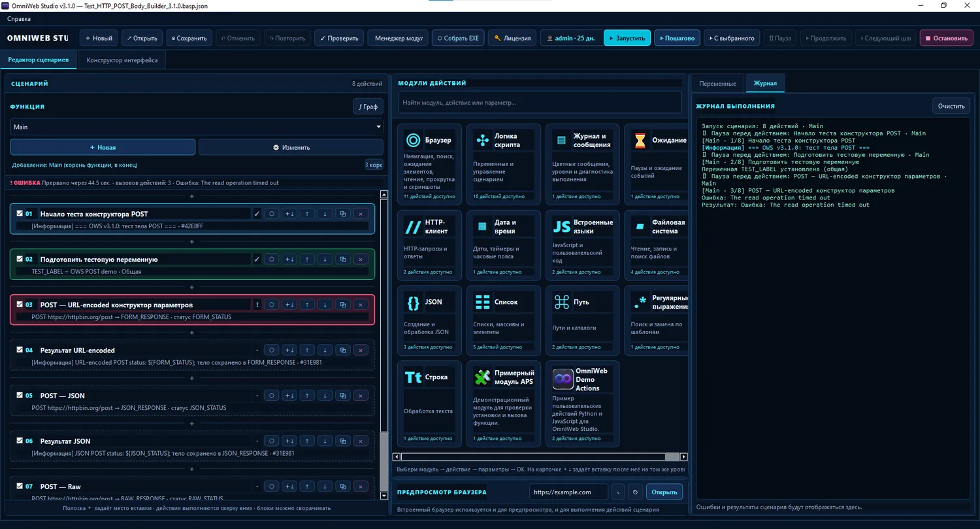Click the + Новая function button
The image size is (980, 529).
103,147
